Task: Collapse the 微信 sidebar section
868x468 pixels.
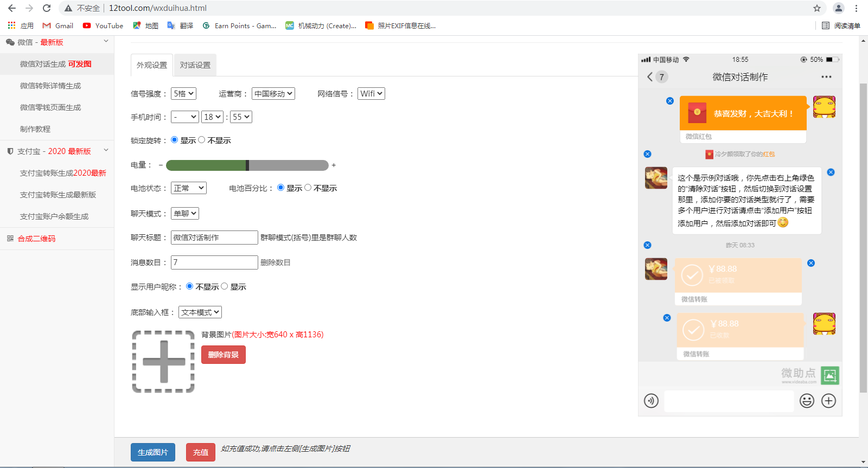Action: tap(106, 42)
